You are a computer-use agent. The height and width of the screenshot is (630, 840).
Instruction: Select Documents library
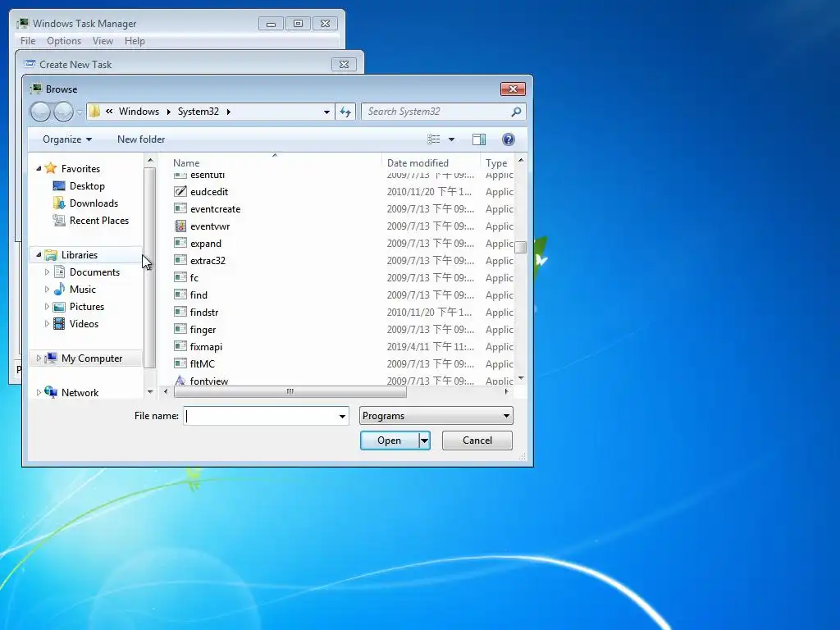tap(94, 272)
